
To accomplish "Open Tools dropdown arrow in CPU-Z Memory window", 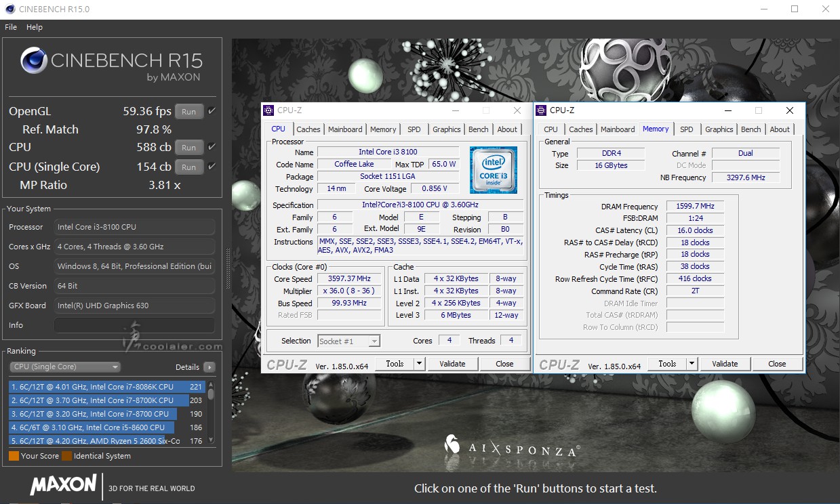I will pyautogui.click(x=692, y=364).
